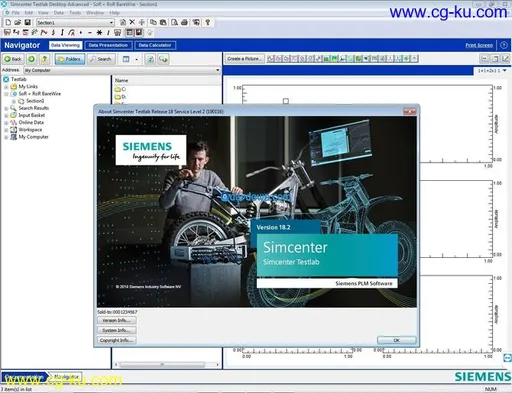This screenshot has height=393, width=512.
Task: Switch to the Data Presentation tab
Action: point(108,45)
